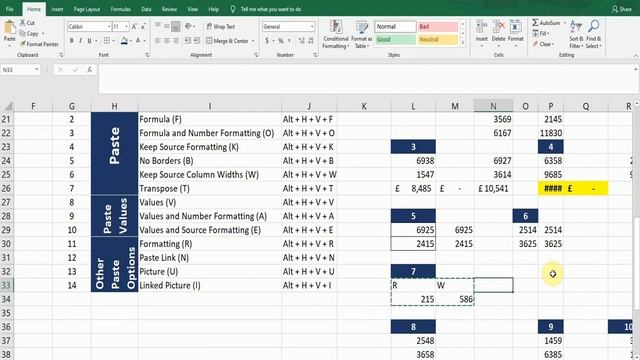Viewport: 640px width, 360px height.
Task: Apply the Neutral cell style
Action: point(438,40)
